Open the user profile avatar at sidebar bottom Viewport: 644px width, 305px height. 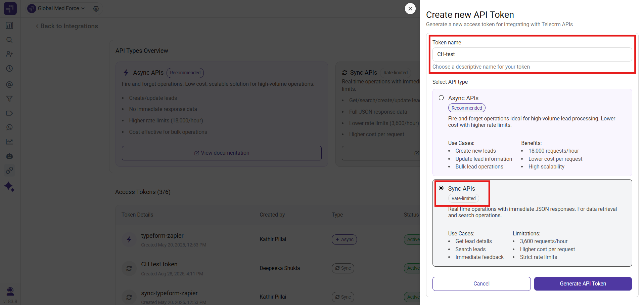(10, 291)
